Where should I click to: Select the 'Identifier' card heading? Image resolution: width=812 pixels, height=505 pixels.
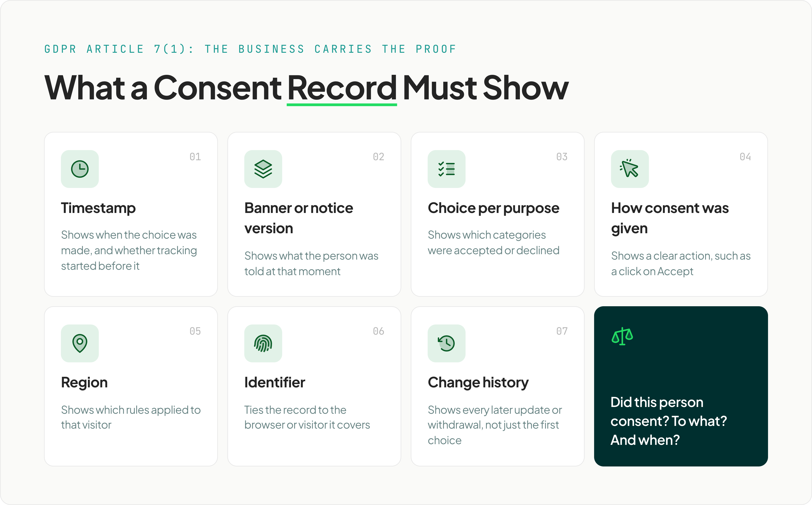pos(275,382)
